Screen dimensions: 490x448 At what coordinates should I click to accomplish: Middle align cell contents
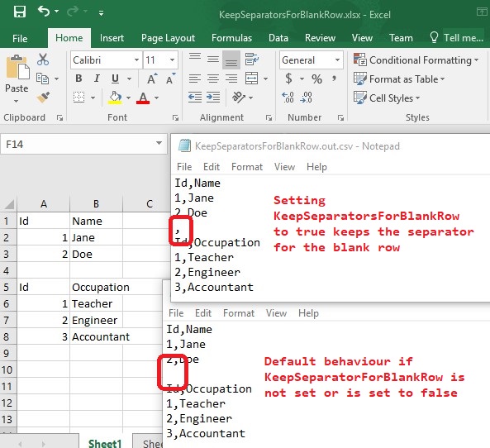click(x=213, y=59)
